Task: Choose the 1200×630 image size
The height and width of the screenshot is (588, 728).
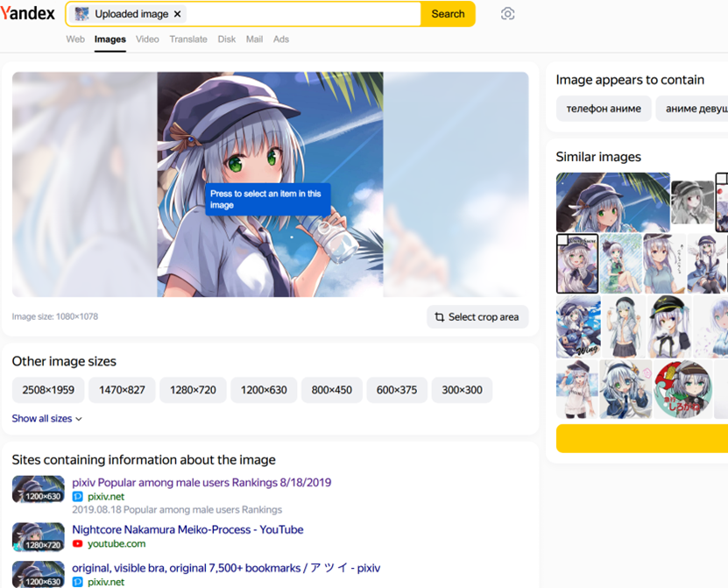Action: (x=264, y=390)
